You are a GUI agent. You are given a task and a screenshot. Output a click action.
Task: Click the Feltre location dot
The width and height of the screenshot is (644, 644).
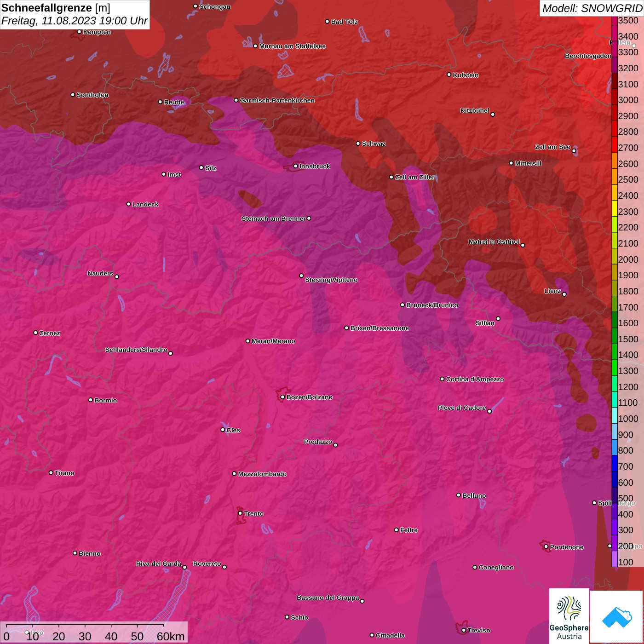click(x=396, y=530)
